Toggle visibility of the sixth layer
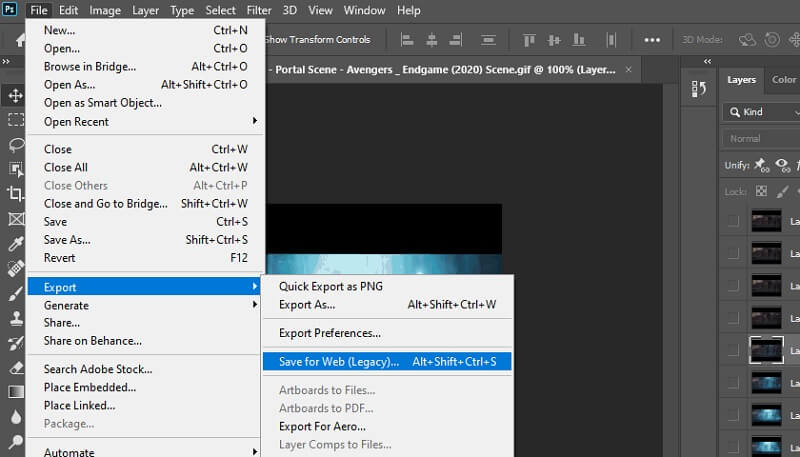Screen dimensions: 800x457 (x=733, y=383)
